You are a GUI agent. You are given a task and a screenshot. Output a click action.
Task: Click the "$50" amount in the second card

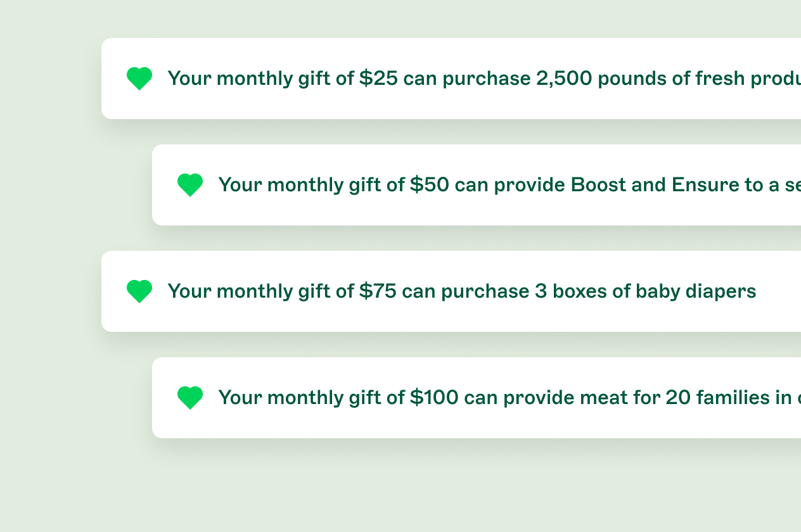430,185
